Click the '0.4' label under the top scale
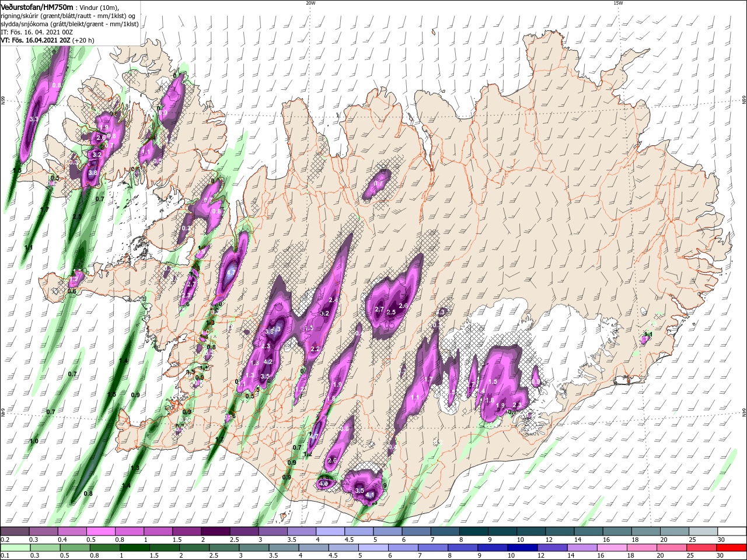 pos(62,540)
